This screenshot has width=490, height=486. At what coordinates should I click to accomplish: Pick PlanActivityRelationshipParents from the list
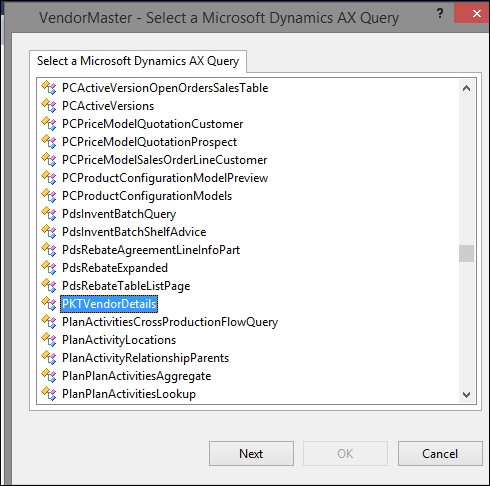(x=146, y=358)
